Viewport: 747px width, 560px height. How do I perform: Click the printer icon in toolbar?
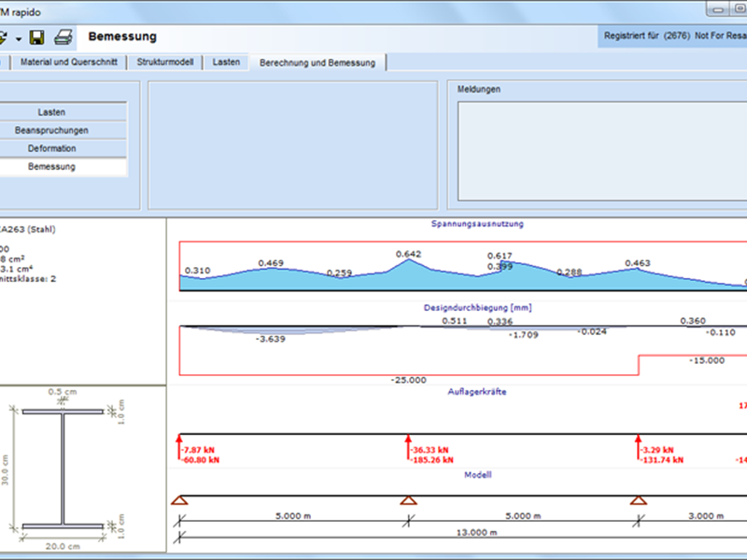coord(63,38)
